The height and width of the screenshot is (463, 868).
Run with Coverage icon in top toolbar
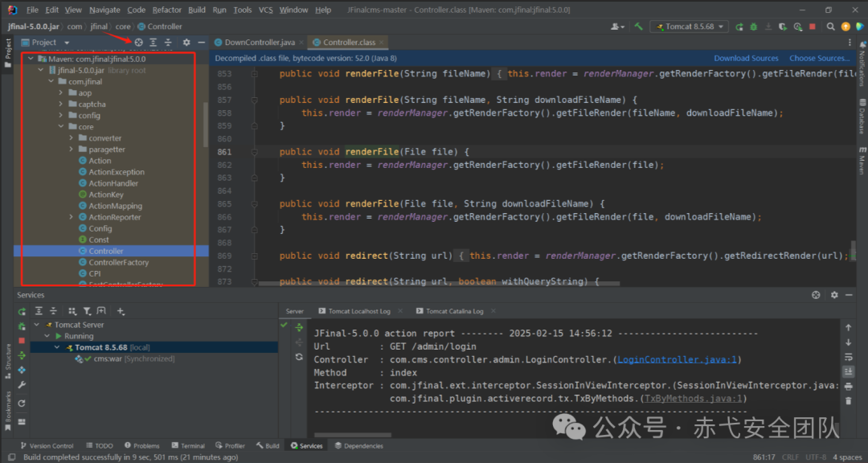click(783, 26)
